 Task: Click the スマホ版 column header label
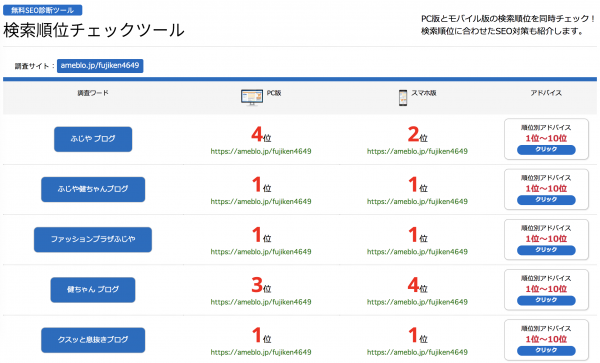[424, 93]
